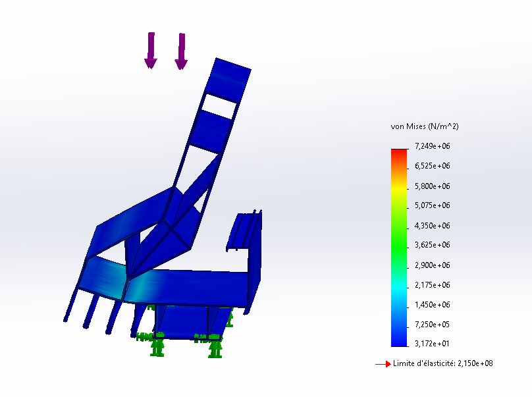
Task: Click legend value 2,900e+06
Action: pos(432,265)
